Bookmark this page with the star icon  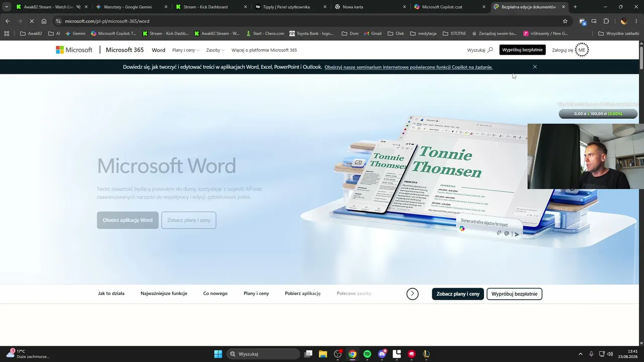565,21
